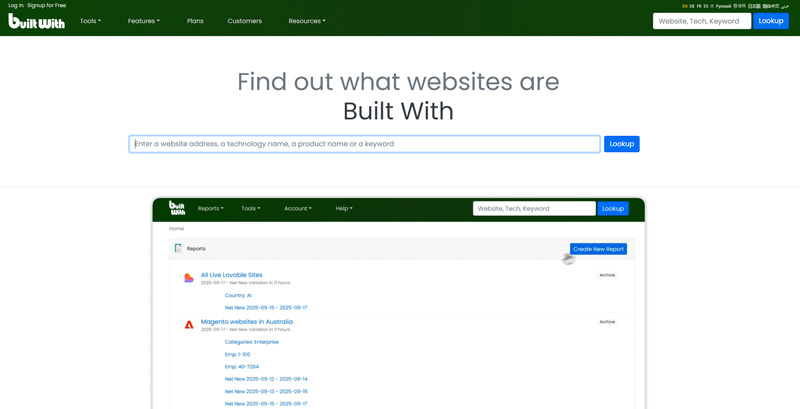Click Signup for Free link
The width and height of the screenshot is (800, 409).
(x=46, y=5)
